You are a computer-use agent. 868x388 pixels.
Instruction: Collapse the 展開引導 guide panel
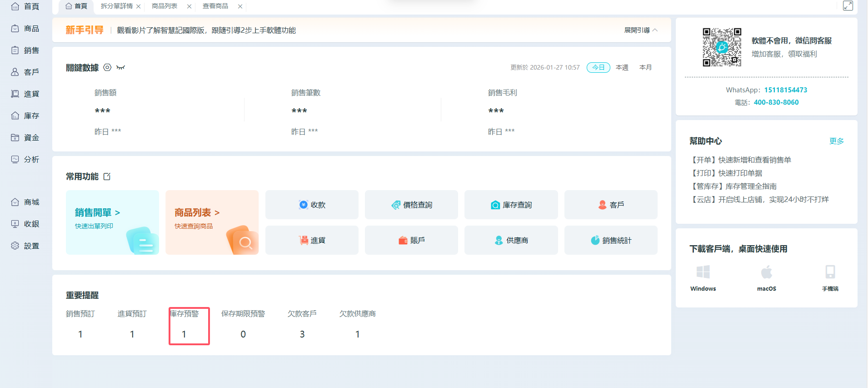point(641,30)
